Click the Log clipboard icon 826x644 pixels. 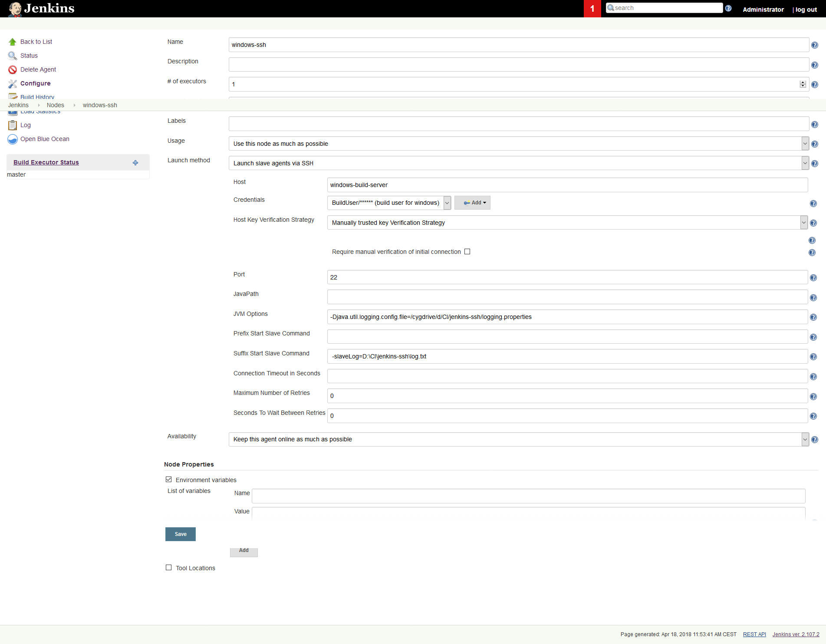(x=13, y=125)
